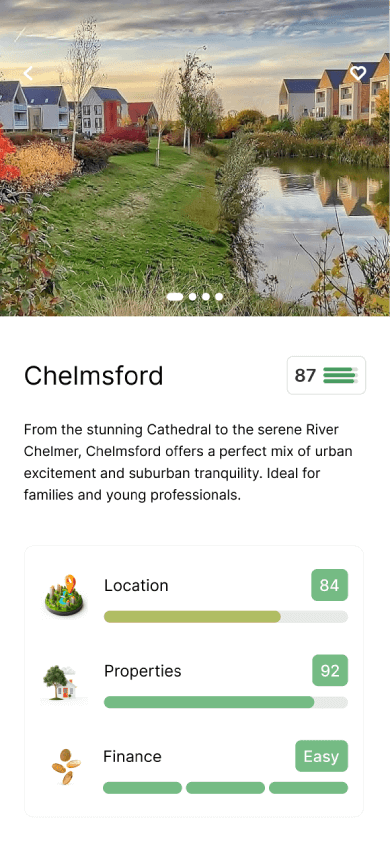This screenshot has height=844, width=390.
Task: Tap the Chelmsford hero photo
Action: (x=195, y=158)
